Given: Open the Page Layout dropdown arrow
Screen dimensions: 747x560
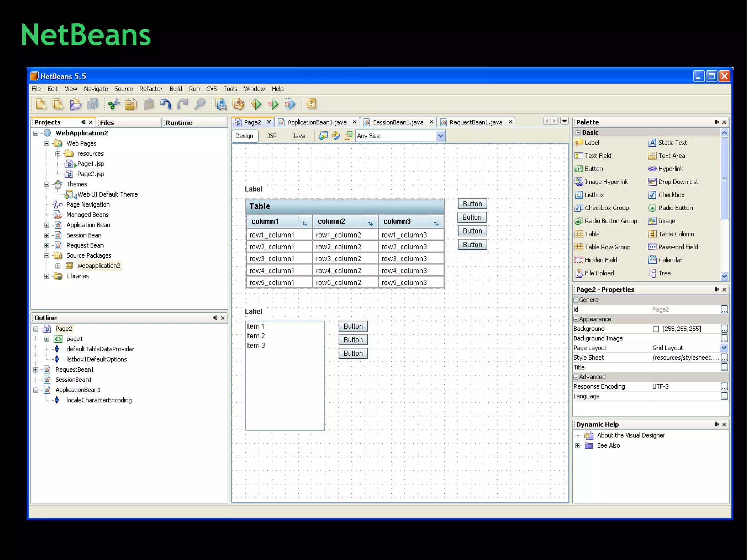Looking at the screenshot, I should point(724,348).
